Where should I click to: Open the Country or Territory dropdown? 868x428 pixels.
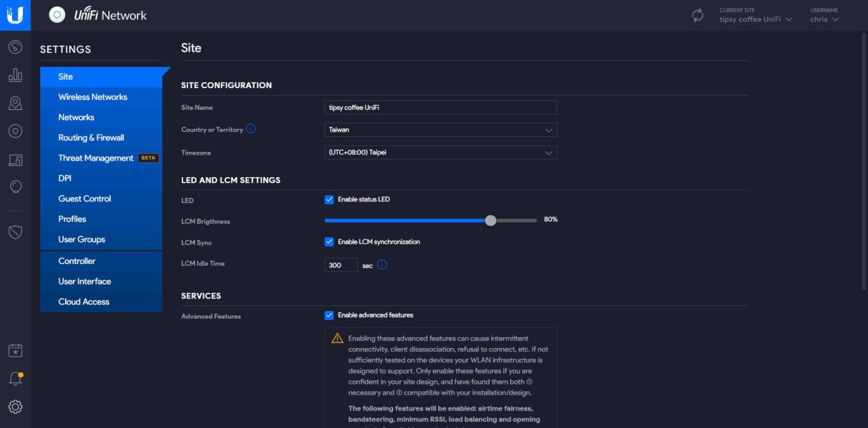point(441,130)
